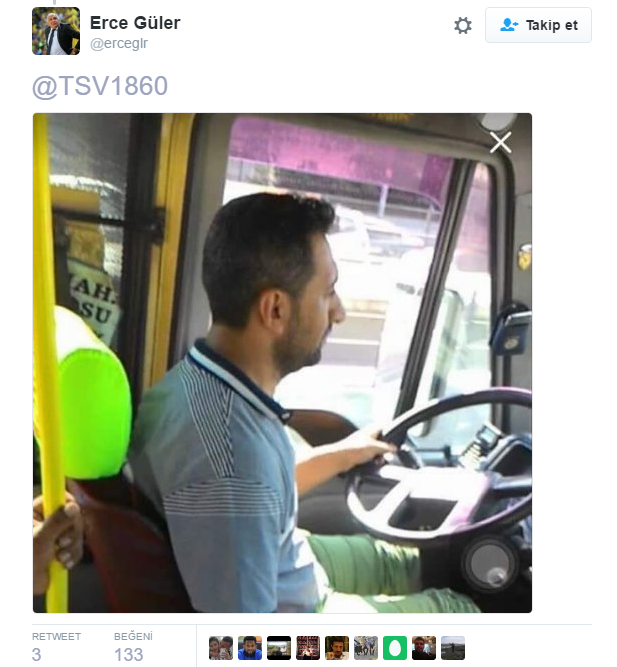Click the Erce Güler display name
The width and height of the screenshot is (617, 667).
coord(135,23)
